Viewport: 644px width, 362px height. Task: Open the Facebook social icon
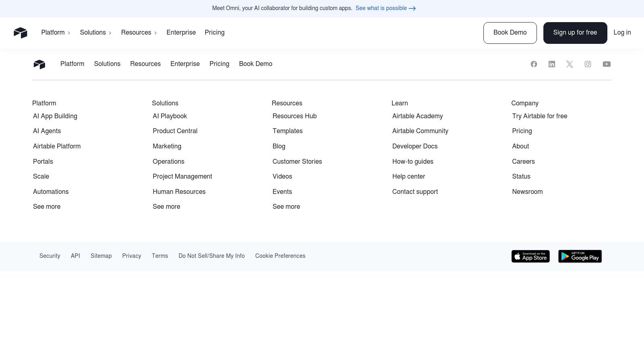[x=534, y=64]
